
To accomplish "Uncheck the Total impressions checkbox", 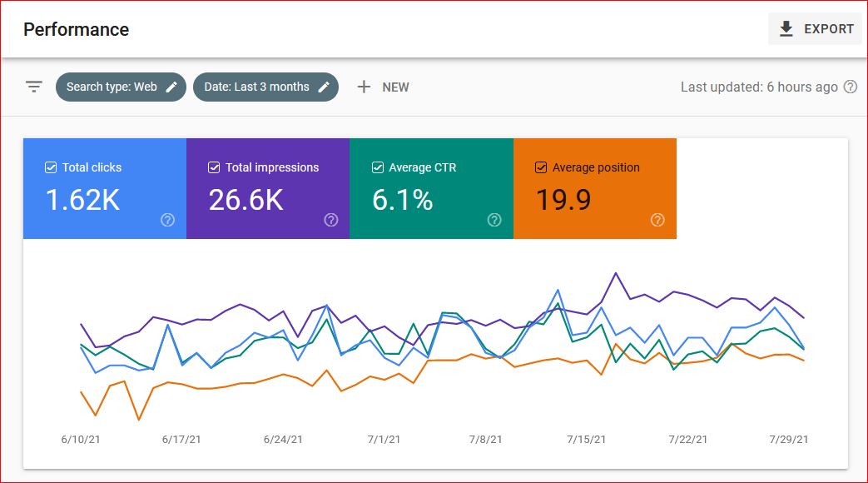I will 214,167.
